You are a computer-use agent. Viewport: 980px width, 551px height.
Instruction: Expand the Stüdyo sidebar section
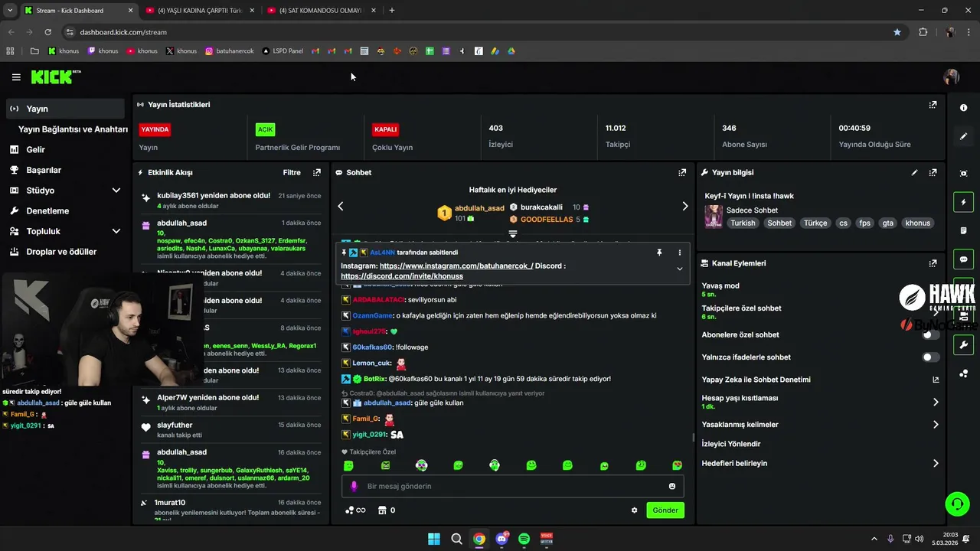click(116, 191)
